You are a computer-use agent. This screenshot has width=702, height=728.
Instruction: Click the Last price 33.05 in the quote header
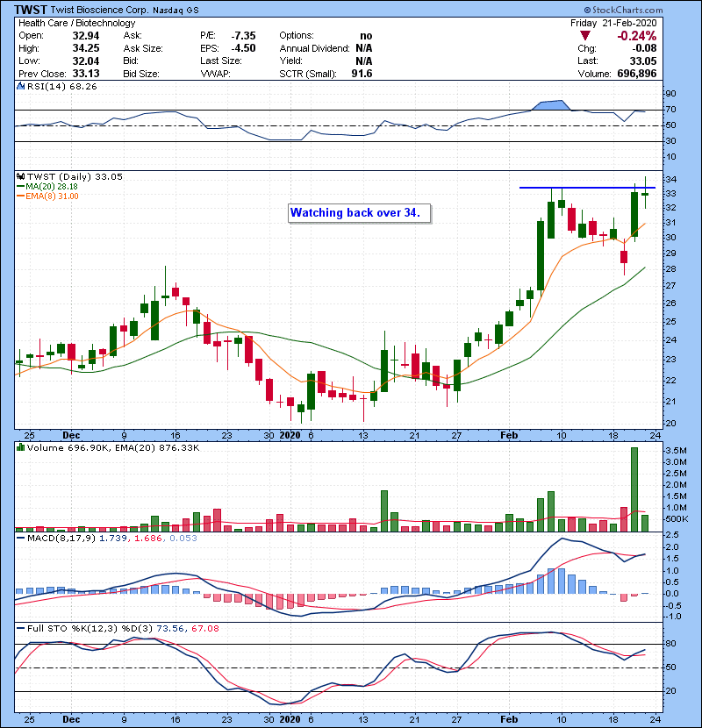coord(643,61)
